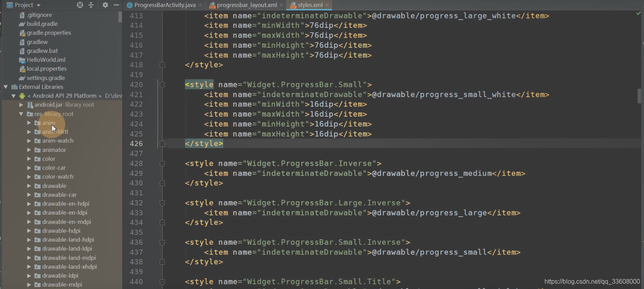
Task: Select drawable-en-hdpi folder
Action: (x=65, y=204)
